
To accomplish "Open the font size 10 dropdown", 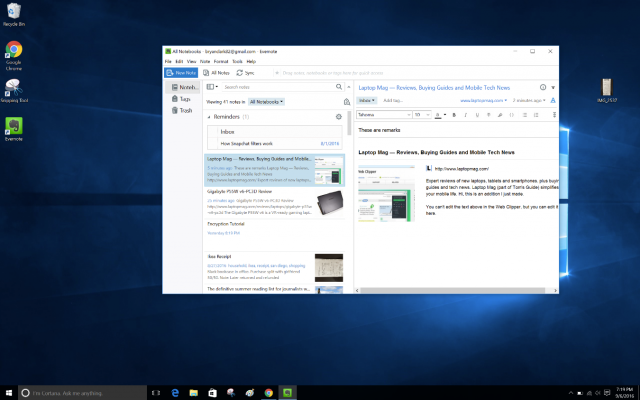I will point(422,115).
